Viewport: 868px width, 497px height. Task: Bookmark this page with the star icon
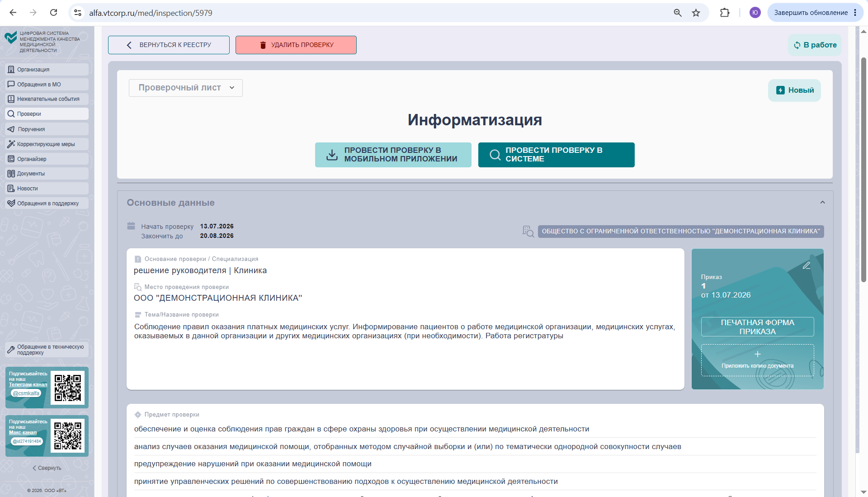(696, 13)
